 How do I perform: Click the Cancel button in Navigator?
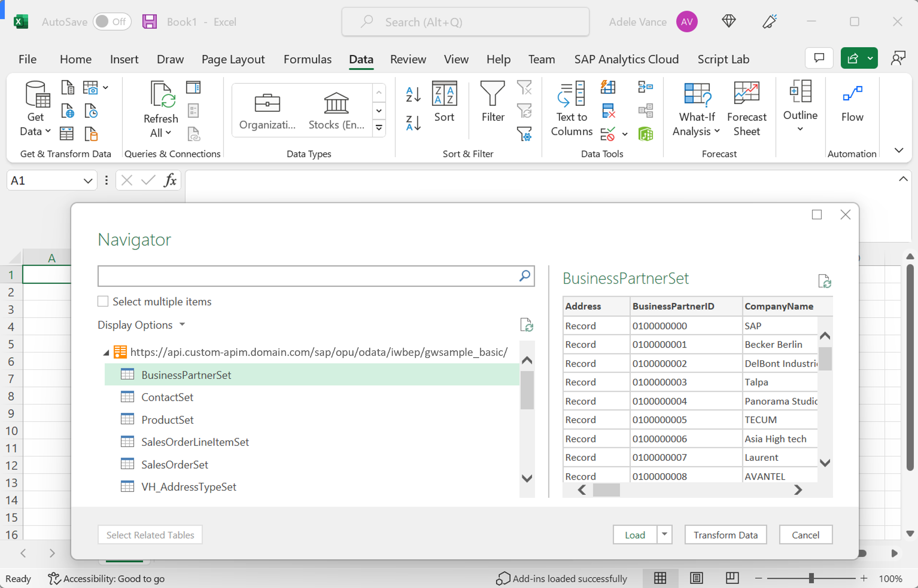click(805, 534)
